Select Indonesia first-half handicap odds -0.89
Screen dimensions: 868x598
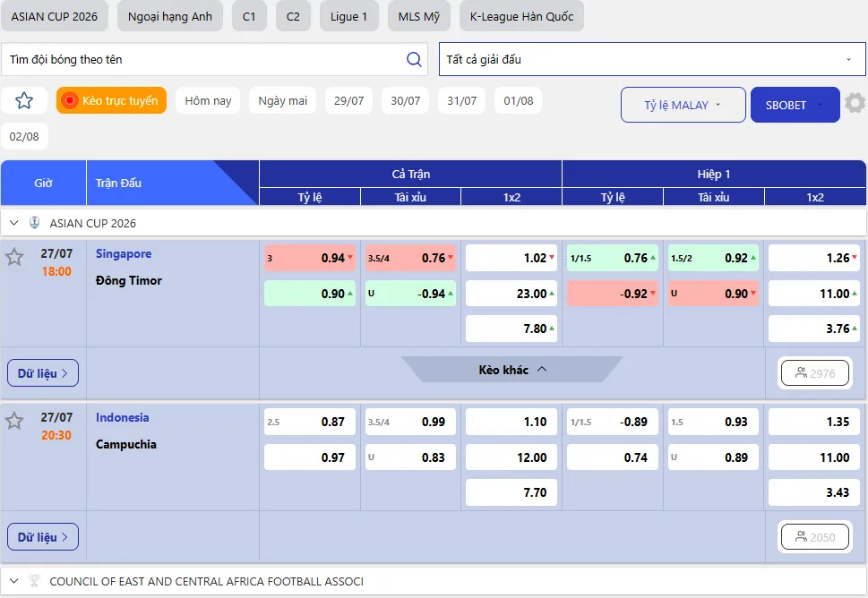coord(613,422)
